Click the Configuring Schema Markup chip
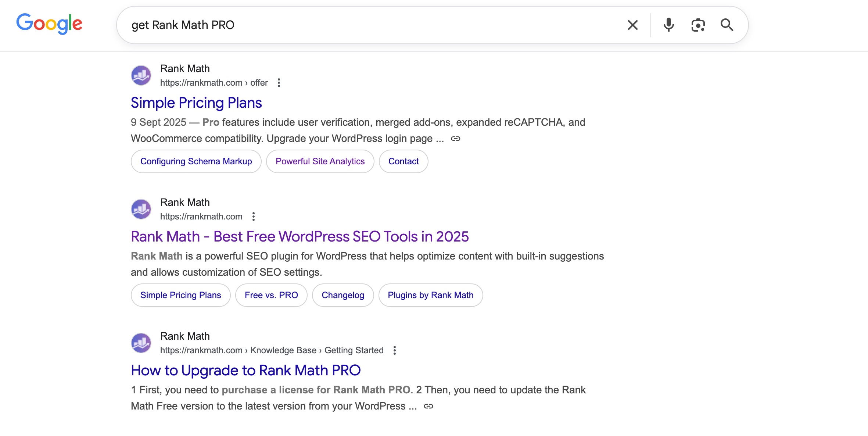 (196, 161)
